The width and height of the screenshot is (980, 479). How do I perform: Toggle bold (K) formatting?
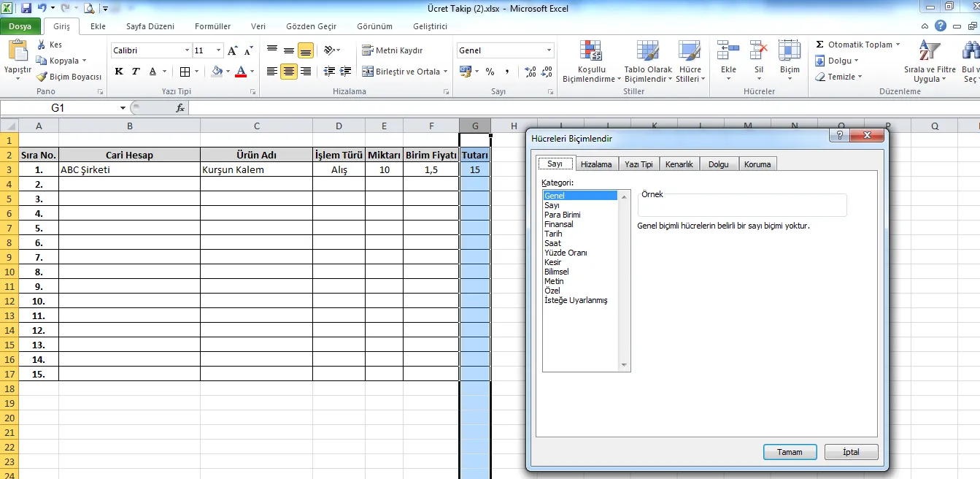(x=119, y=72)
